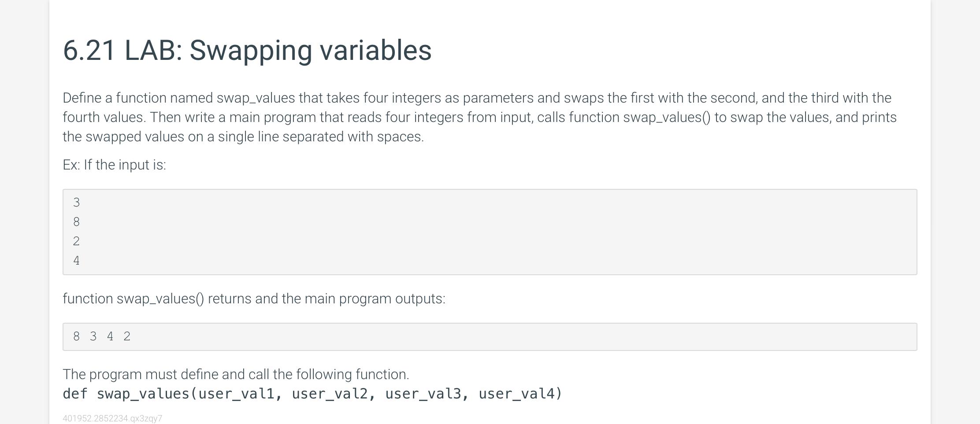Click the user_val2 parameter
This screenshot has height=424, width=980.
click(330, 394)
